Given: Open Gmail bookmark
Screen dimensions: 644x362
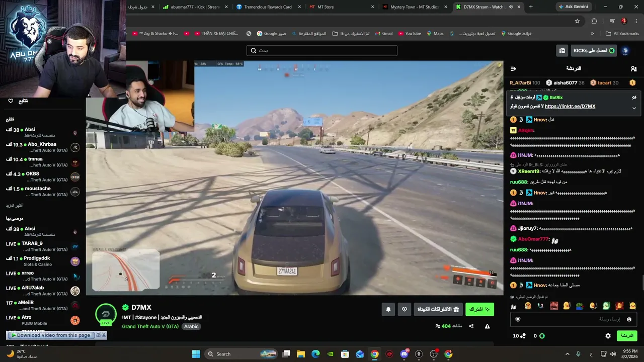Looking at the screenshot, I should [384, 34].
